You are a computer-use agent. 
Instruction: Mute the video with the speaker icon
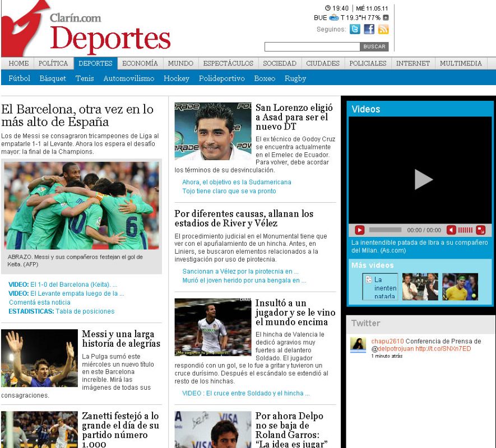pyautogui.click(x=451, y=230)
